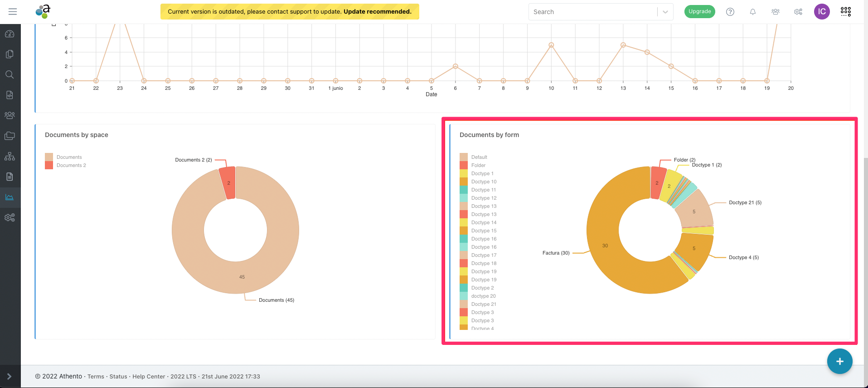This screenshot has height=388, width=868.
Task: Open the code file icon in sidebar
Action: 10,95
